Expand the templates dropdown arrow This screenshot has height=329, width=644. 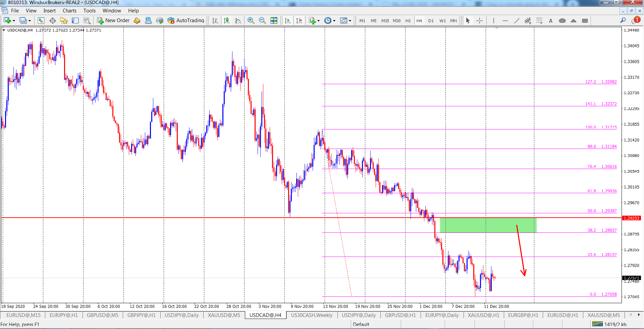tap(350, 21)
